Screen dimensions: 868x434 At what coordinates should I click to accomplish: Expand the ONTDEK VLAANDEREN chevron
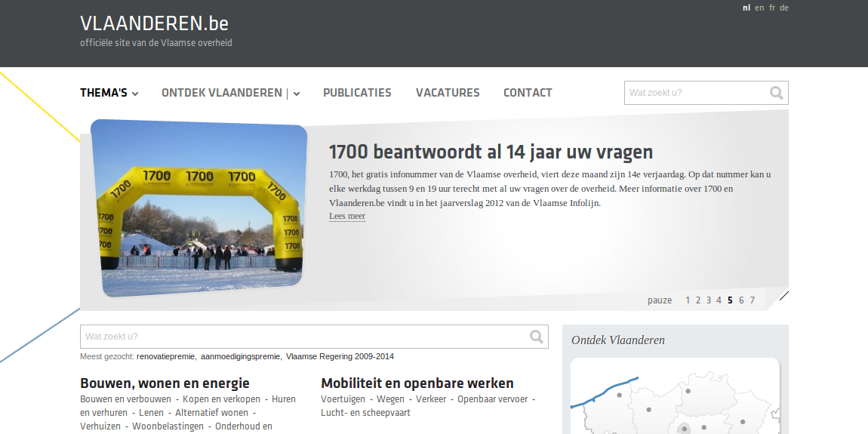(x=297, y=94)
